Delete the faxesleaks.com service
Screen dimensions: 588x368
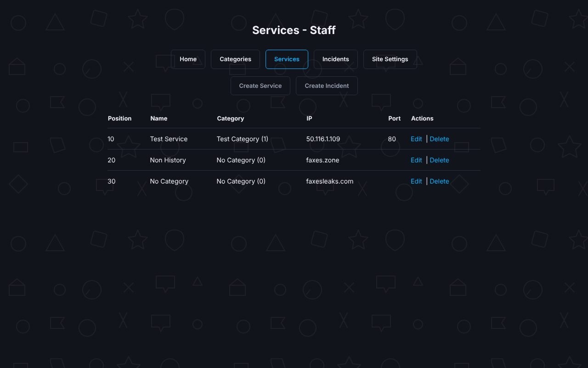pyautogui.click(x=439, y=181)
